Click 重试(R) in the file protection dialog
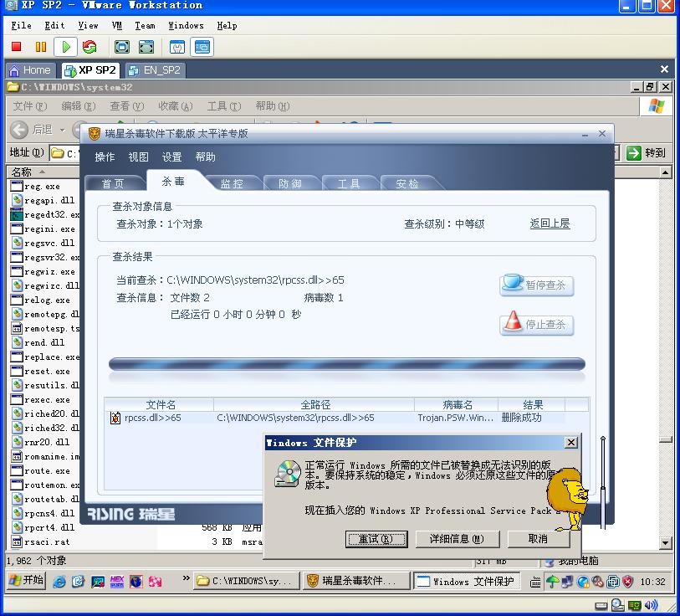 click(376, 539)
